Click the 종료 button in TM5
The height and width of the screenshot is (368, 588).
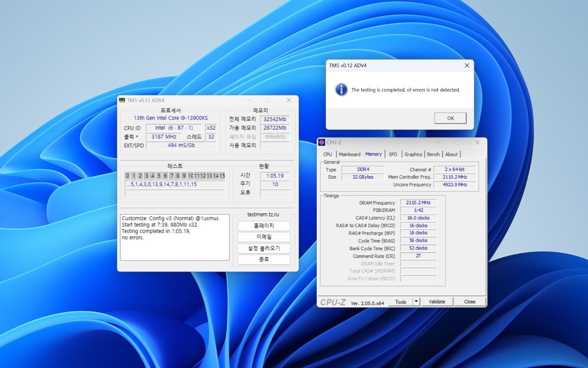pyautogui.click(x=264, y=259)
